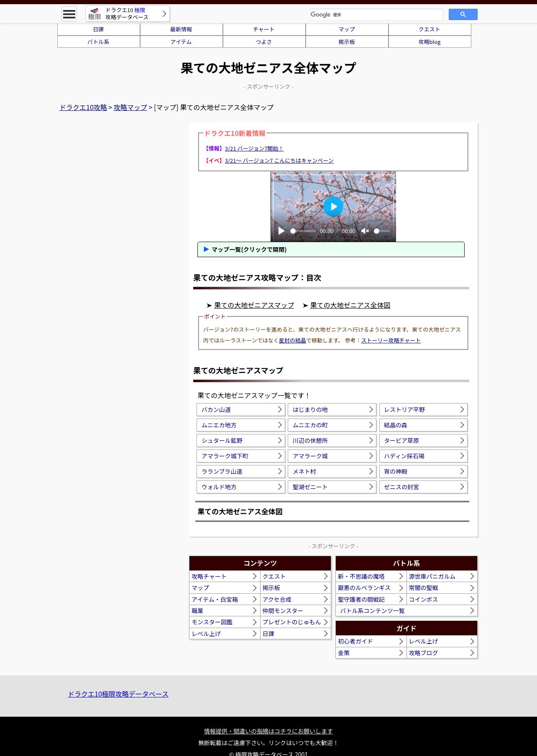Image resolution: width=537 pixels, height=756 pixels.
Task: Jump to 果ての大地ゼニアス全体図 section link
Action: pos(350,305)
